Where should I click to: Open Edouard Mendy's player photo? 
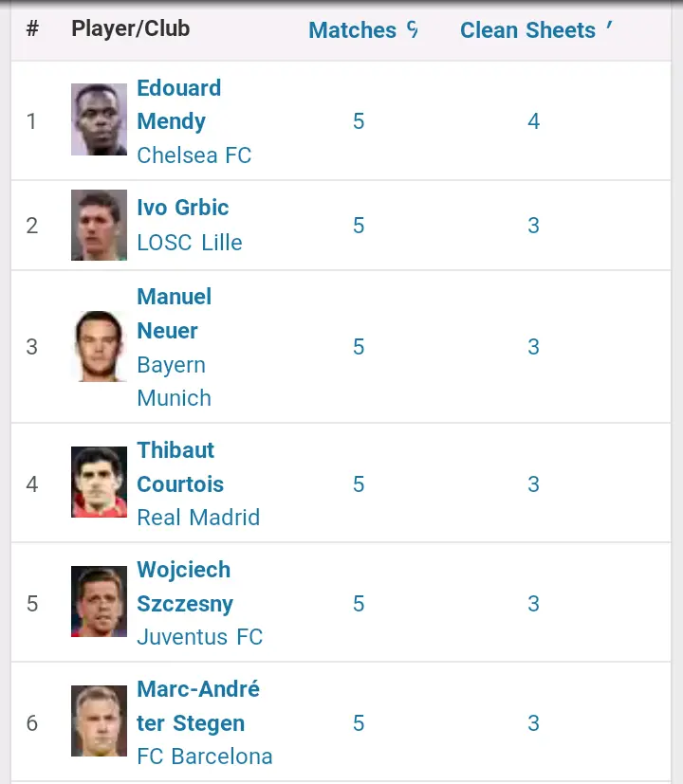99,119
